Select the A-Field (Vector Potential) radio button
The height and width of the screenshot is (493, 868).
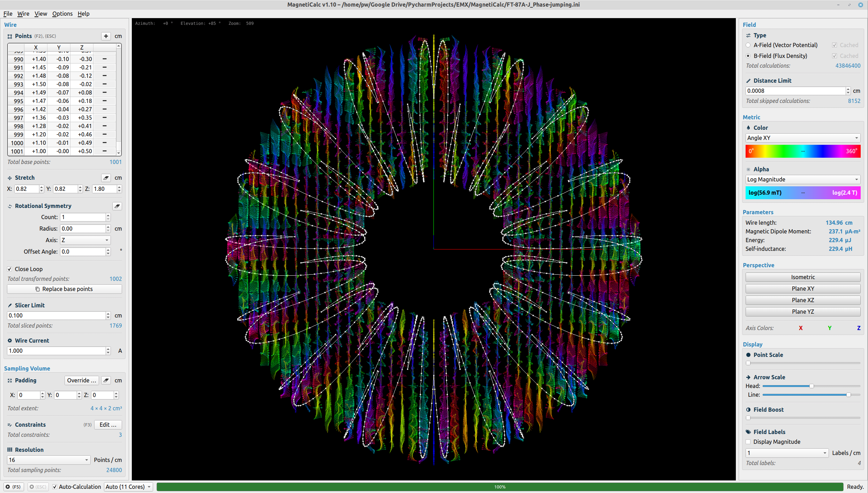coord(748,45)
